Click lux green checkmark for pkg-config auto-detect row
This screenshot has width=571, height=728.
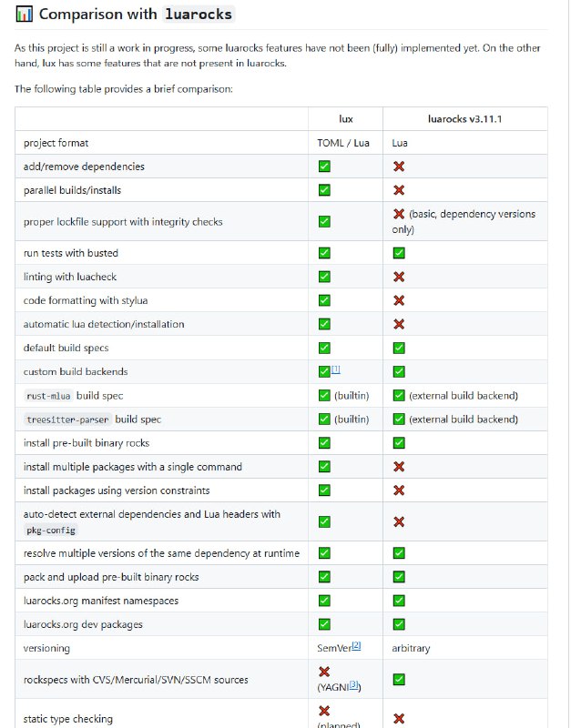324,521
